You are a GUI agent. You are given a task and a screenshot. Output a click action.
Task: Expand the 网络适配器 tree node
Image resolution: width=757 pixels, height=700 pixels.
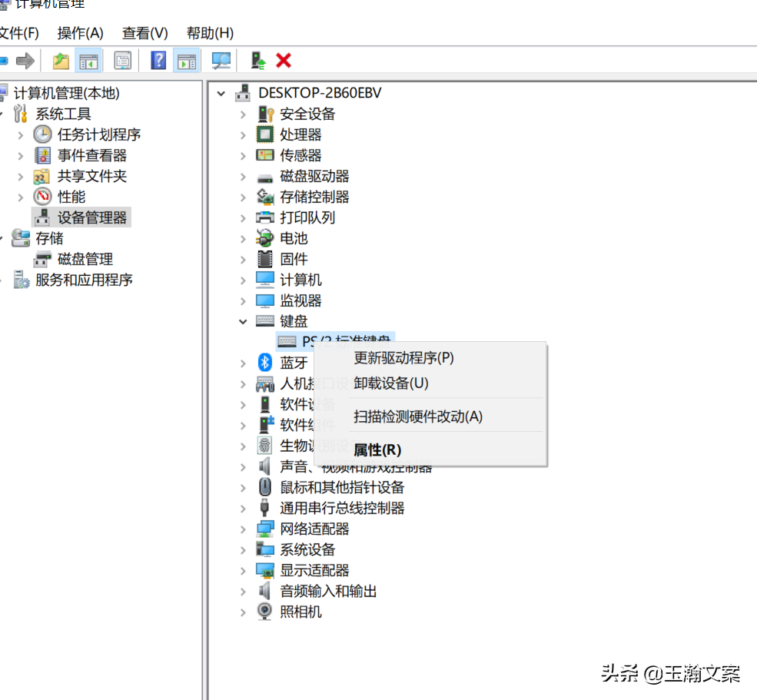click(244, 529)
